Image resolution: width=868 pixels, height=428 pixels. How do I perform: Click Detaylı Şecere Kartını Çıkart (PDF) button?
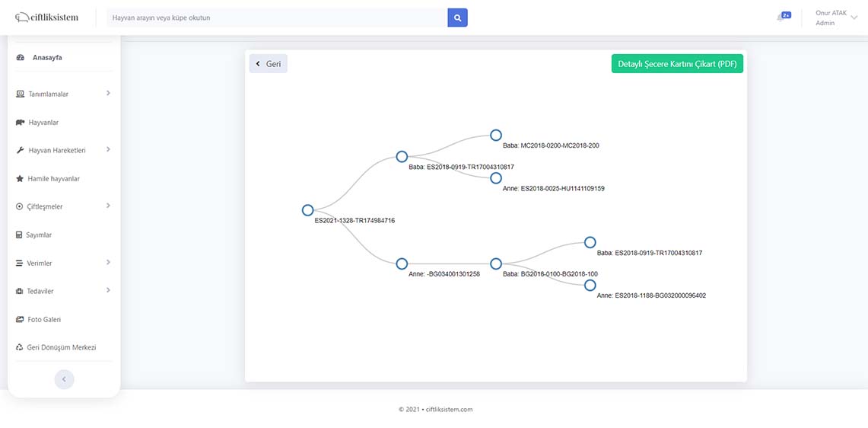tap(677, 64)
